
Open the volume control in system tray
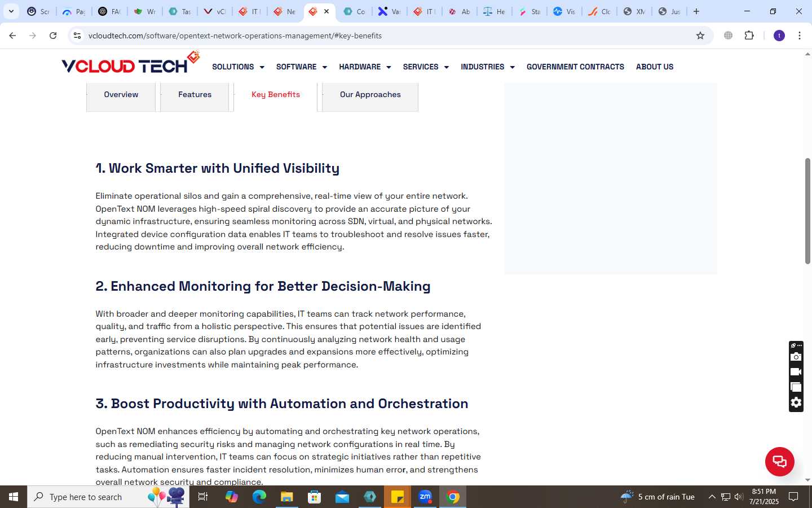click(x=739, y=497)
